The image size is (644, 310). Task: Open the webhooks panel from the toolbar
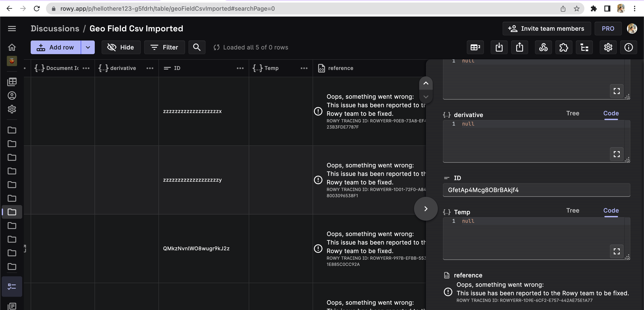tap(543, 47)
